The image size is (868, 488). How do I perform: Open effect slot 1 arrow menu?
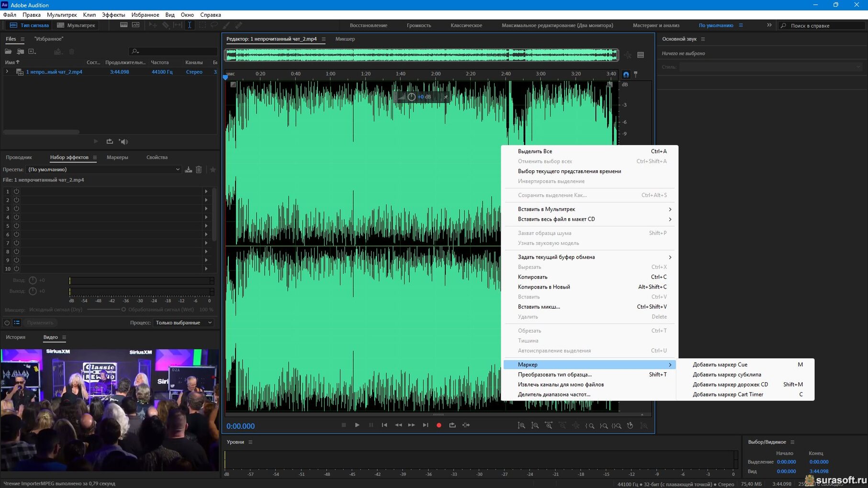coord(206,191)
